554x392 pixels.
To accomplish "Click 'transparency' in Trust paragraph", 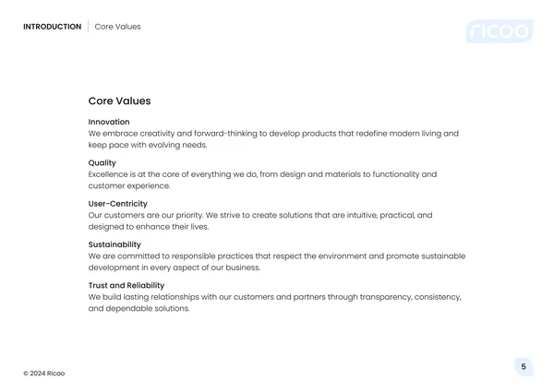I will pos(386,297).
